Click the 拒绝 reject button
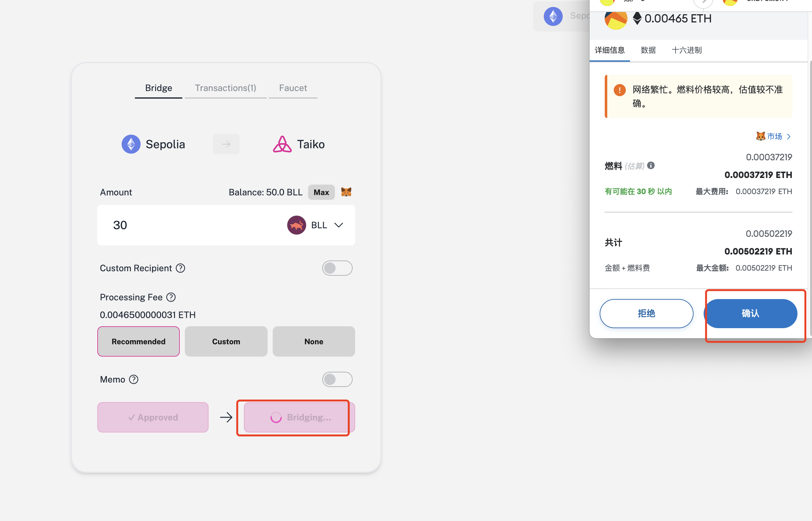The image size is (812, 521). (x=646, y=314)
